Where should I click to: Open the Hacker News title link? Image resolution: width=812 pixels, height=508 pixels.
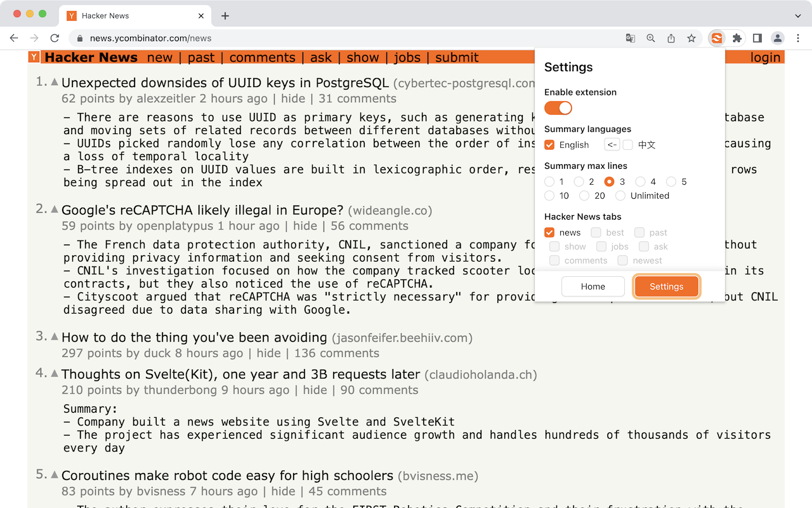click(x=91, y=57)
